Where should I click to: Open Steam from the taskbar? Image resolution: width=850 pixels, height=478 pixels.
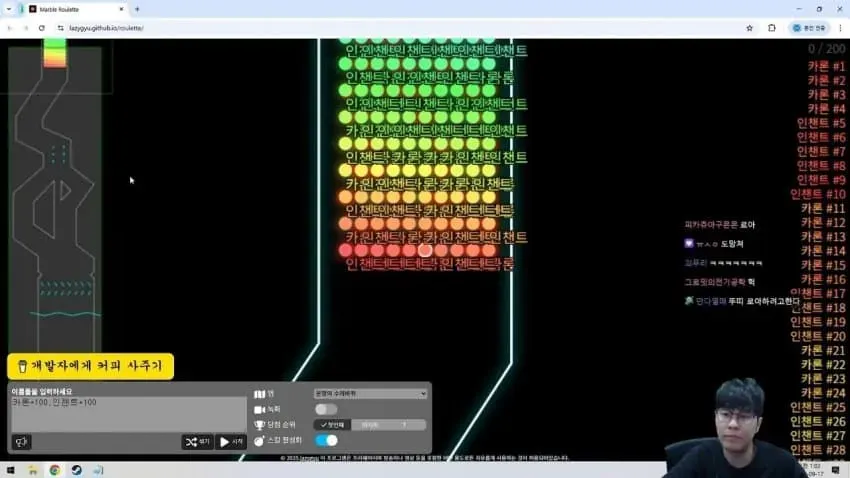click(x=76, y=470)
